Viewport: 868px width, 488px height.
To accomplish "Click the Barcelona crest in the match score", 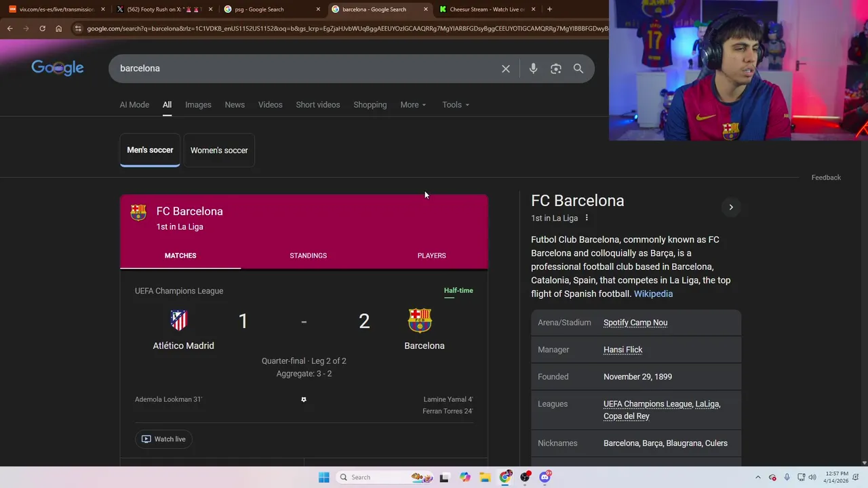I will pos(420,321).
